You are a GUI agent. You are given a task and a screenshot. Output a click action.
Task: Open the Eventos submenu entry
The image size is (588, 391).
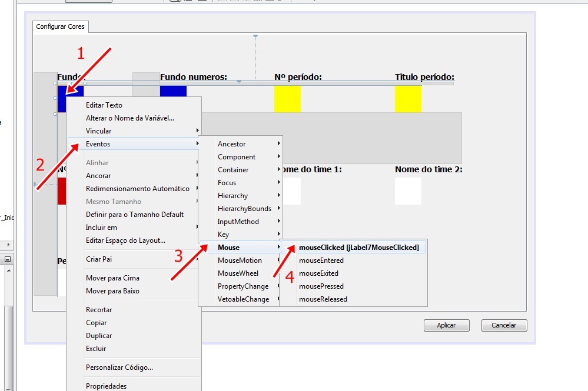(x=134, y=144)
